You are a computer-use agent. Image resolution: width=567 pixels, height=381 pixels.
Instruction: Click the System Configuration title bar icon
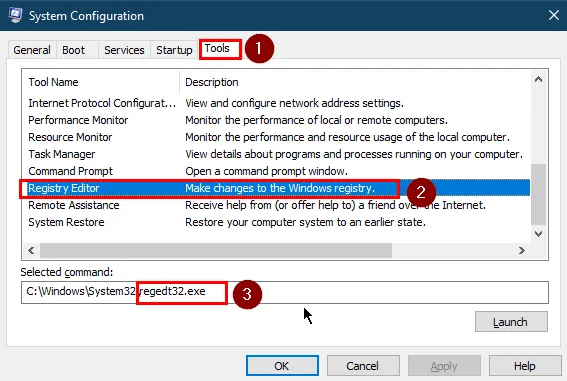pos(16,15)
